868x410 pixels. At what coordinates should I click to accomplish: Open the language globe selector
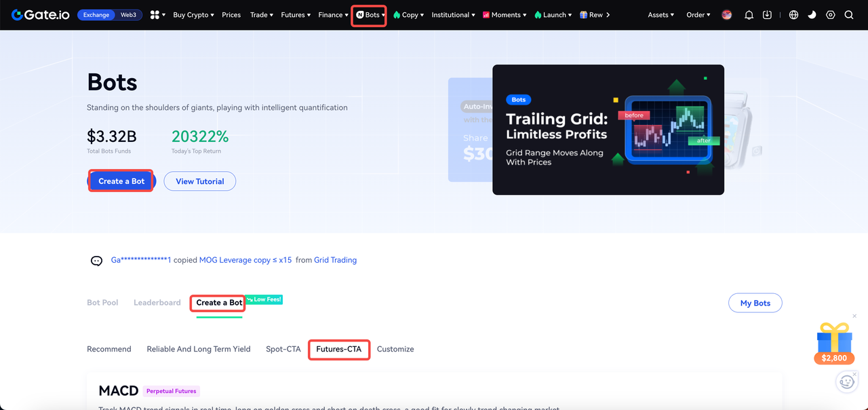pyautogui.click(x=793, y=15)
